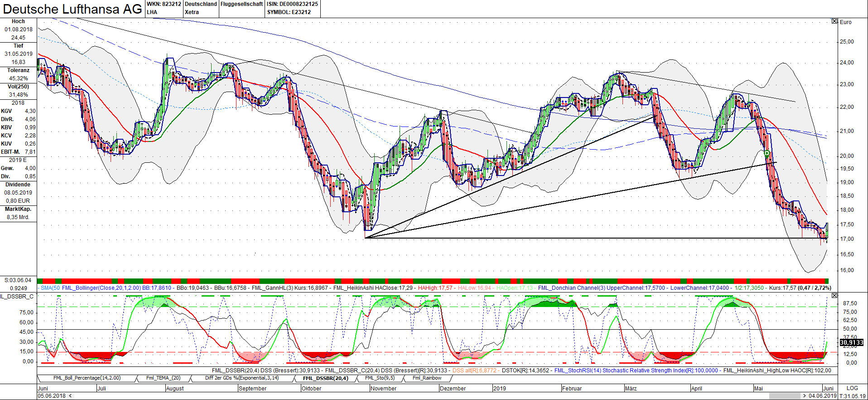
Task: Click the Dezember month label
Action: 453,388
